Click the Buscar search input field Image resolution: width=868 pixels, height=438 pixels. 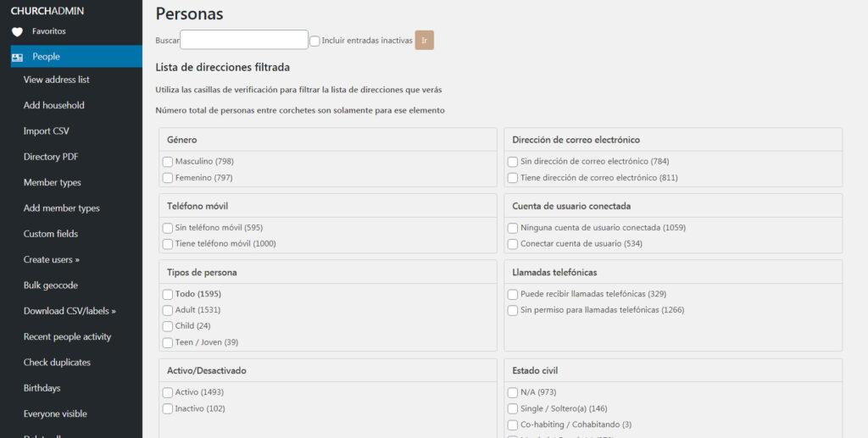tap(244, 40)
